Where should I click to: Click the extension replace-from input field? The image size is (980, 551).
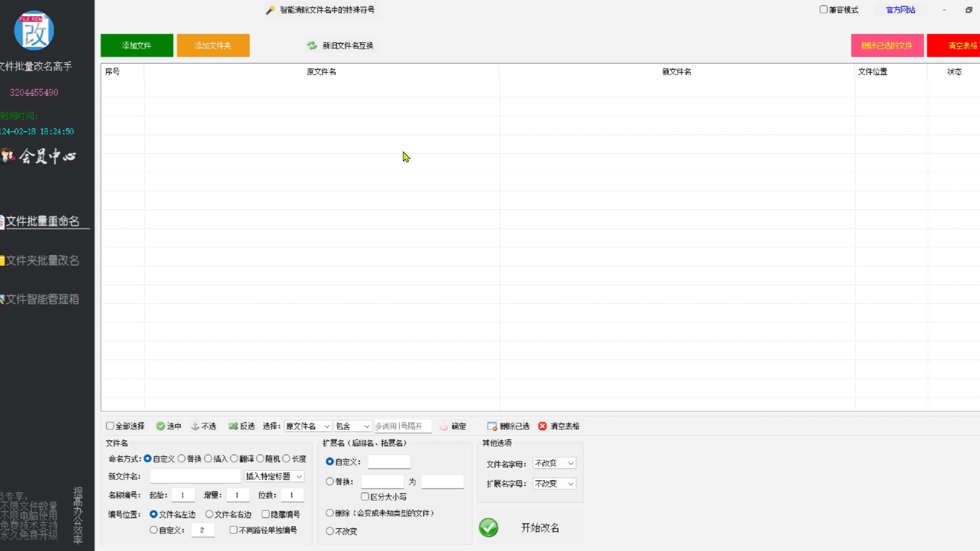tap(382, 482)
